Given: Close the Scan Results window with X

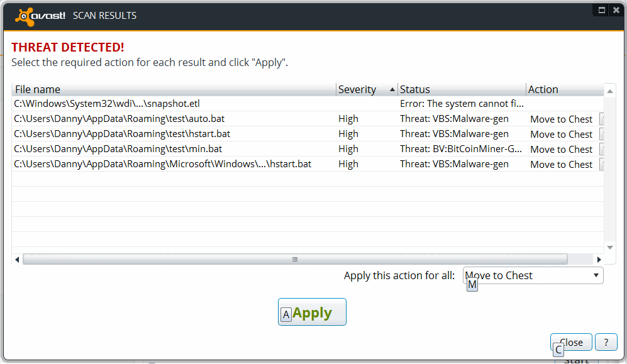Looking at the screenshot, I should tap(616, 11).
